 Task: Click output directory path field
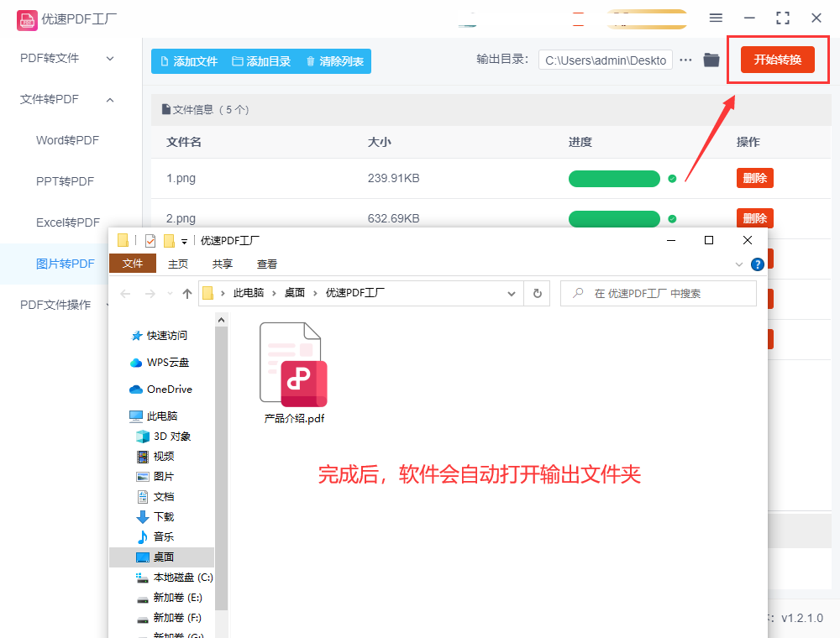tap(606, 60)
